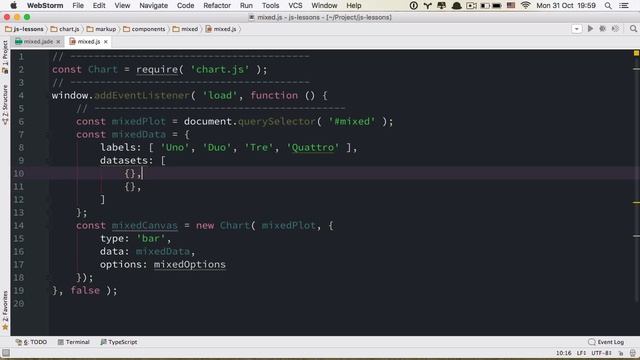Click the addEventListener method name
The width and height of the screenshot is (640, 360).
click(x=142, y=96)
